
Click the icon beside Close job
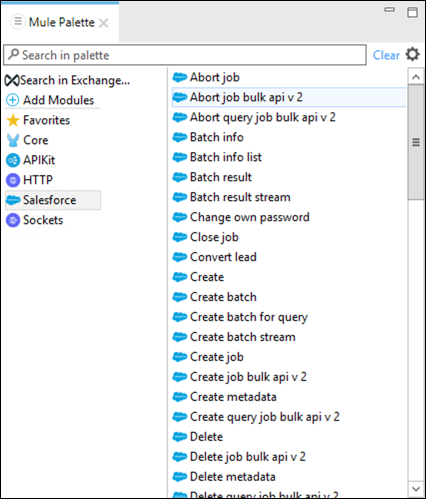(x=180, y=237)
